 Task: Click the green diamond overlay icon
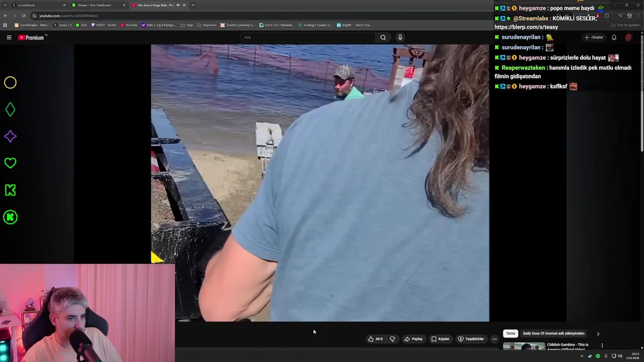coord(10,110)
